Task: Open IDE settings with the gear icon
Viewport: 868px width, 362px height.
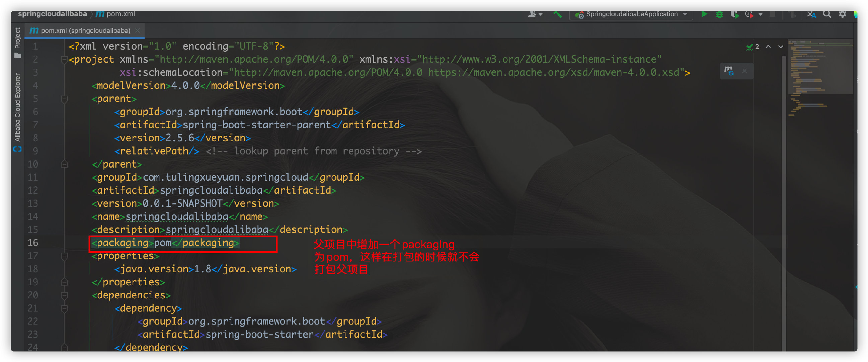Action: pyautogui.click(x=842, y=14)
